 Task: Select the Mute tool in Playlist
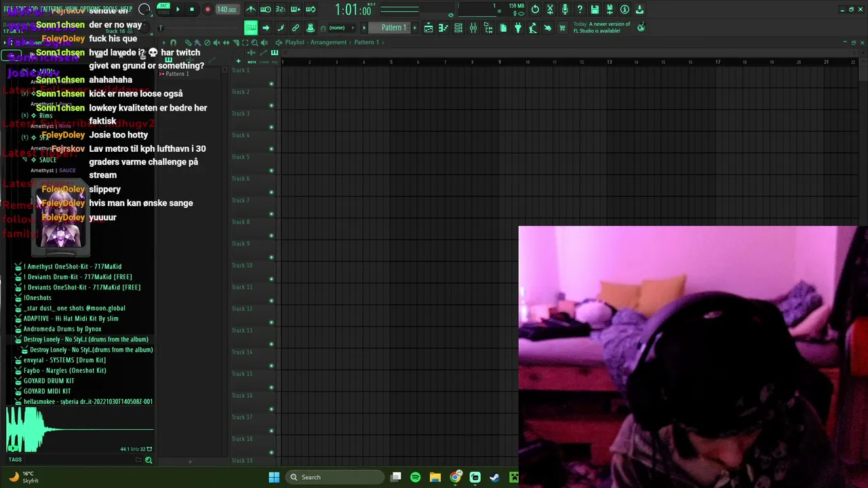tap(216, 43)
